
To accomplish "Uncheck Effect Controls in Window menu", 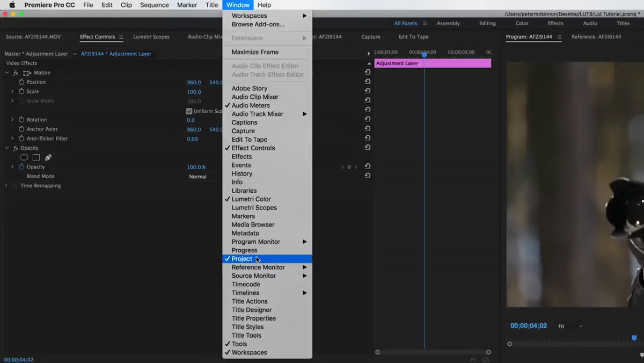I will pos(267,148).
